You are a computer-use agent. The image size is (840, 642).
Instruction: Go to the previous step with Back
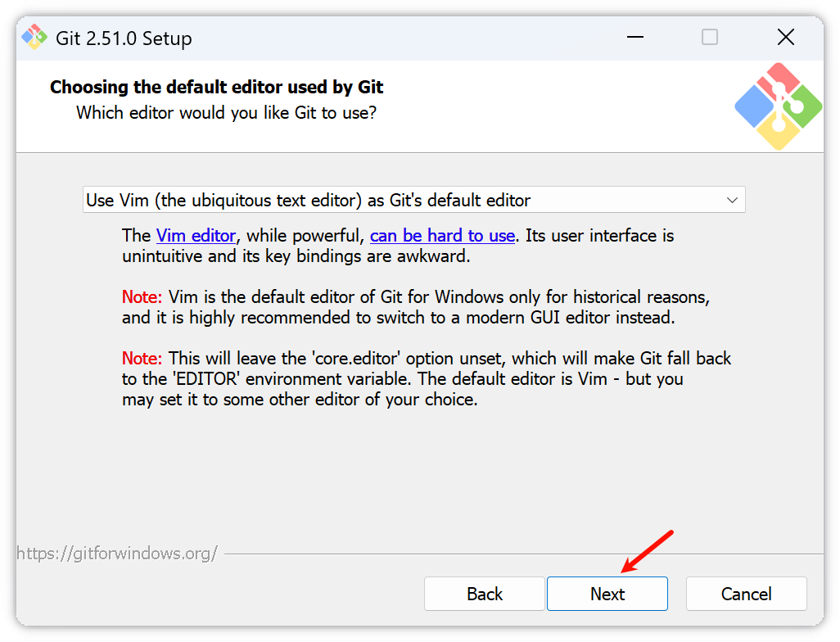[484, 594]
